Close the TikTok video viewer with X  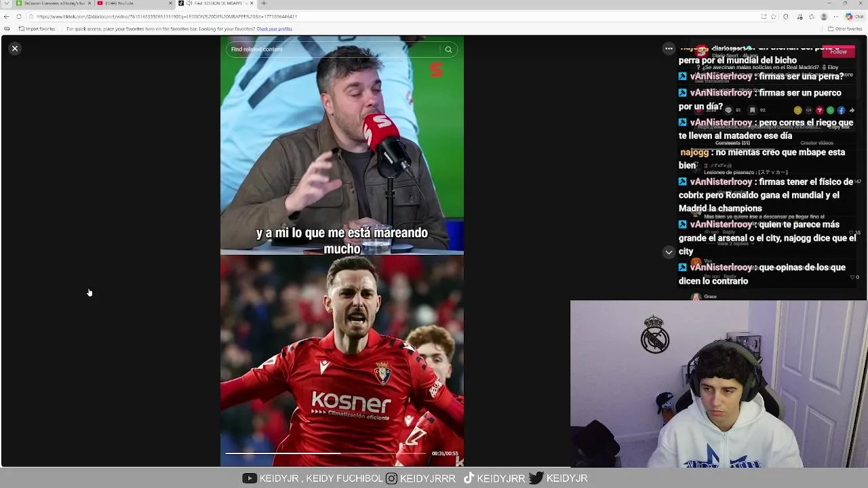[14, 49]
